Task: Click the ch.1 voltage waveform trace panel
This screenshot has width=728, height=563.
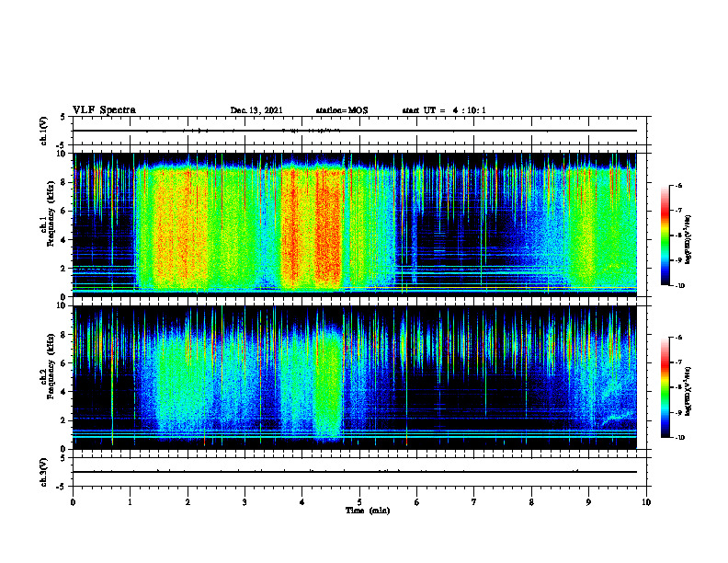Action: [x=359, y=131]
